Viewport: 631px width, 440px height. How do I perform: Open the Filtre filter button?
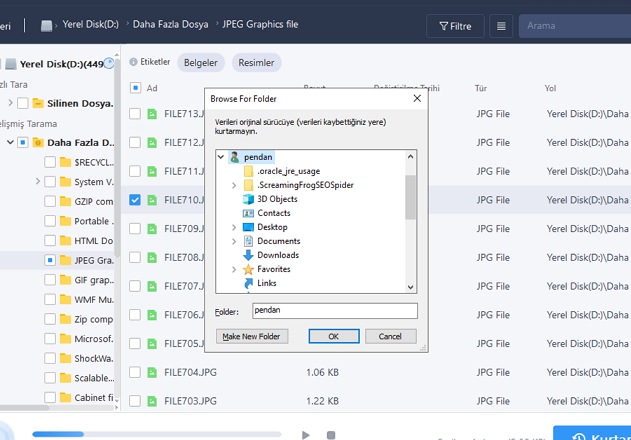455,26
